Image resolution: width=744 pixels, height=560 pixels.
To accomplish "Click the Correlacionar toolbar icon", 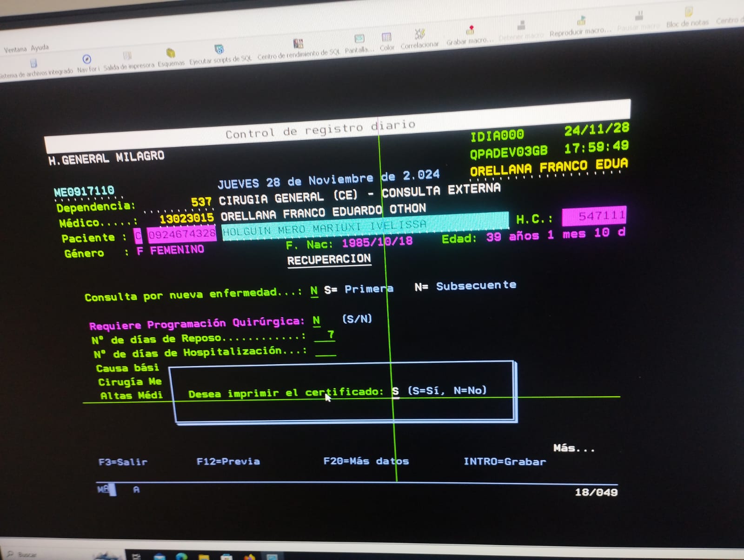I will pyautogui.click(x=419, y=34).
